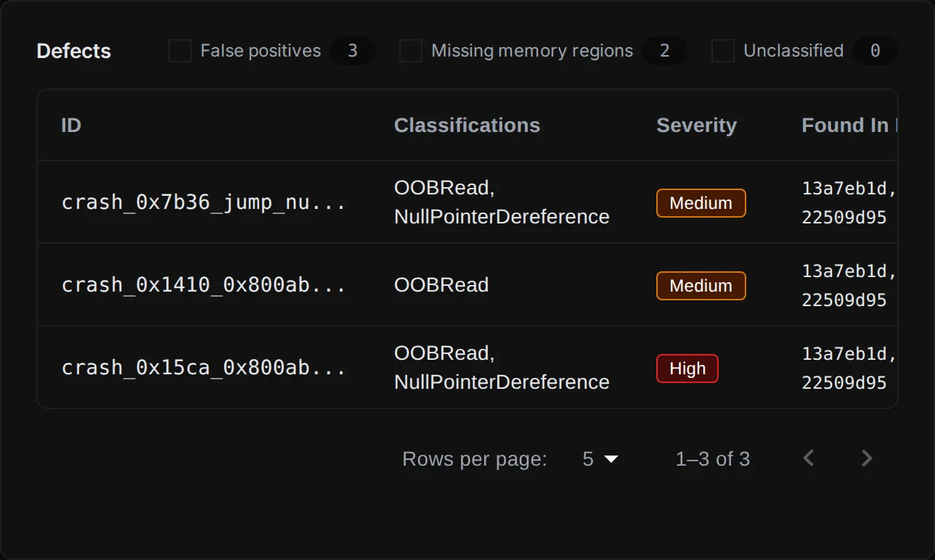Enable the False positives filter checkbox

pyautogui.click(x=179, y=51)
